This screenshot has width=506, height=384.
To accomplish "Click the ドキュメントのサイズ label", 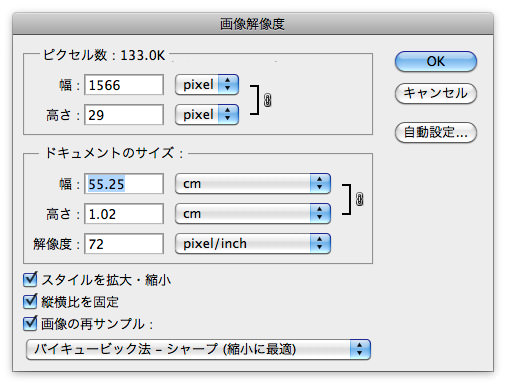I will [114, 153].
